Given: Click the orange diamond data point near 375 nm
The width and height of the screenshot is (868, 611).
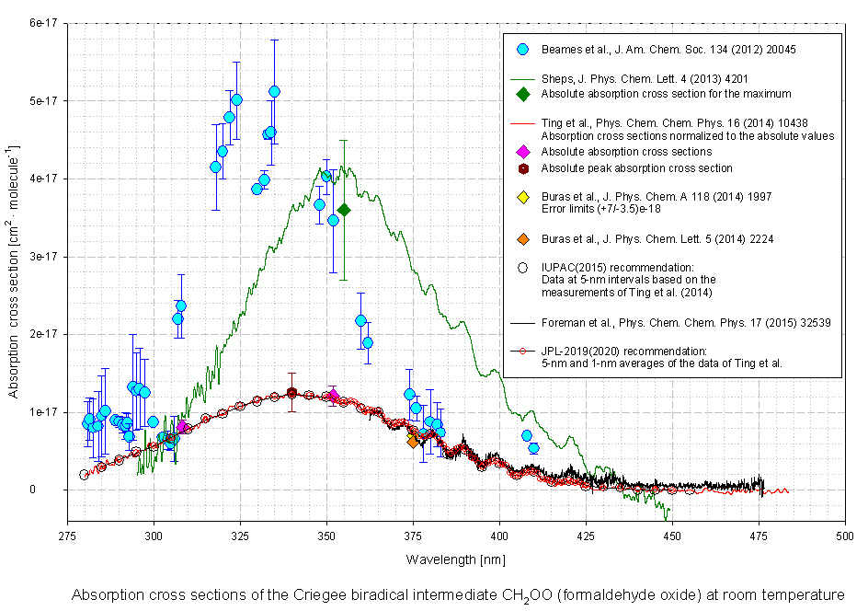Looking at the screenshot, I should point(413,441).
